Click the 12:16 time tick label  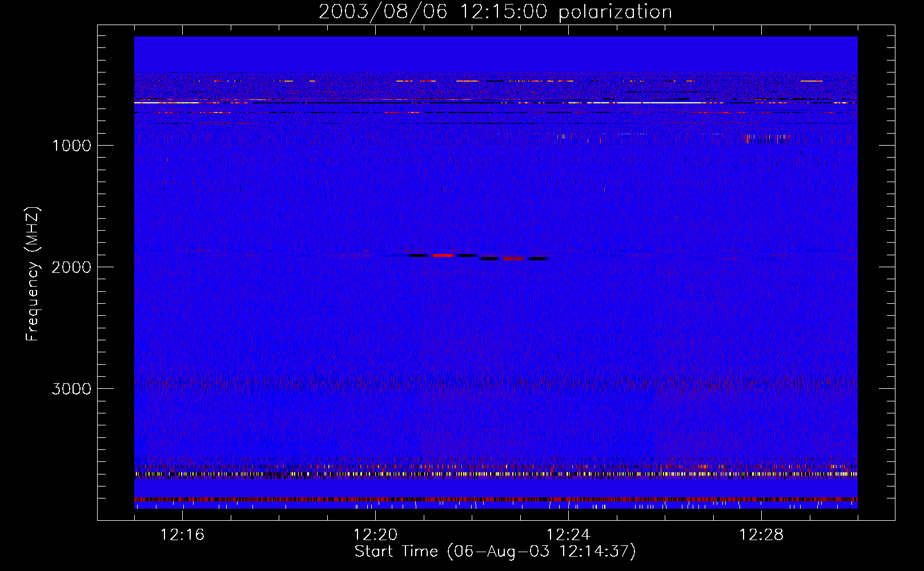pyautogui.click(x=182, y=534)
